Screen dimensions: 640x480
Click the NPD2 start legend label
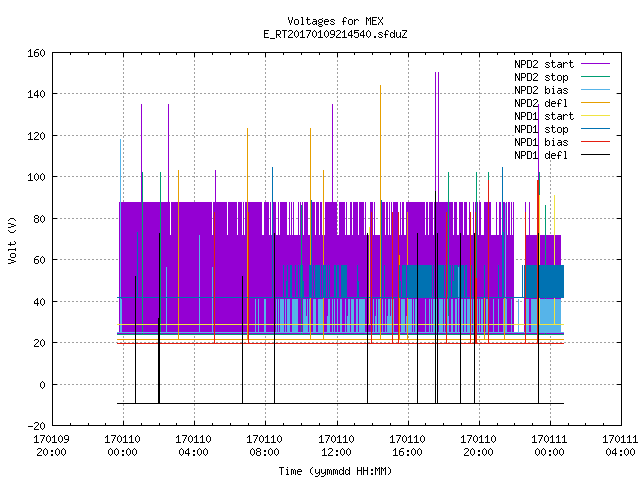point(544,64)
